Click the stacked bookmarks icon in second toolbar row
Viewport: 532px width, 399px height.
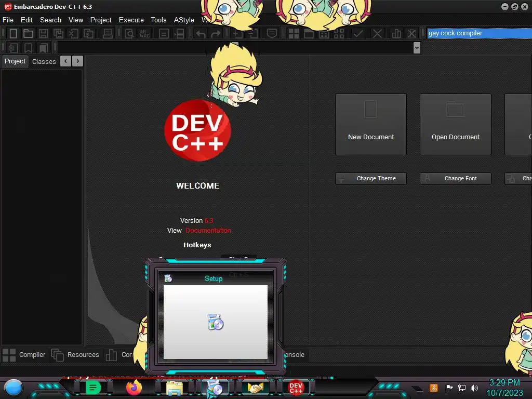click(44, 48)
